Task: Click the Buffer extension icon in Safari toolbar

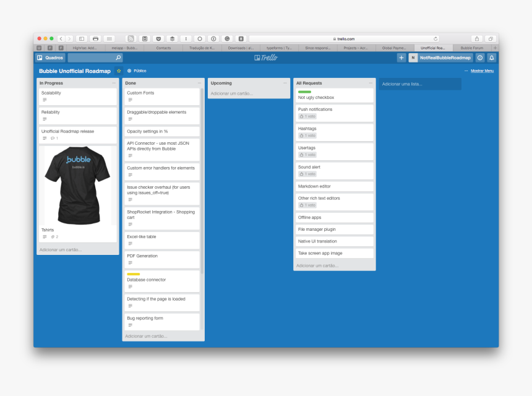Action: click(x=172, y=39)
